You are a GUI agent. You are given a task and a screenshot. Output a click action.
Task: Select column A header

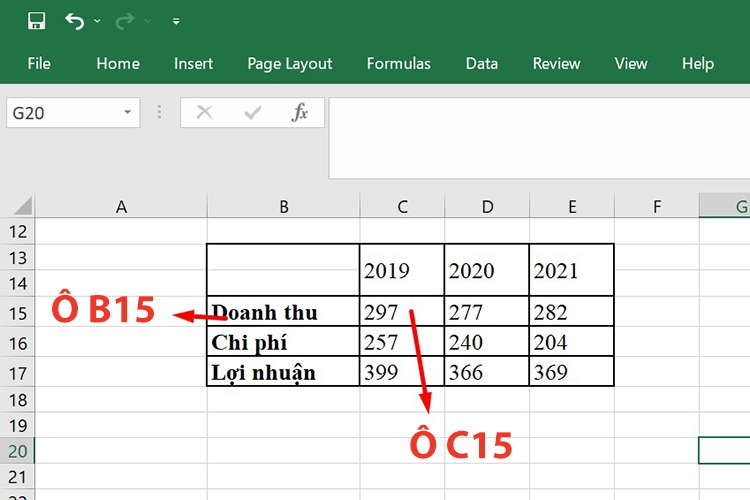(121, 206)
